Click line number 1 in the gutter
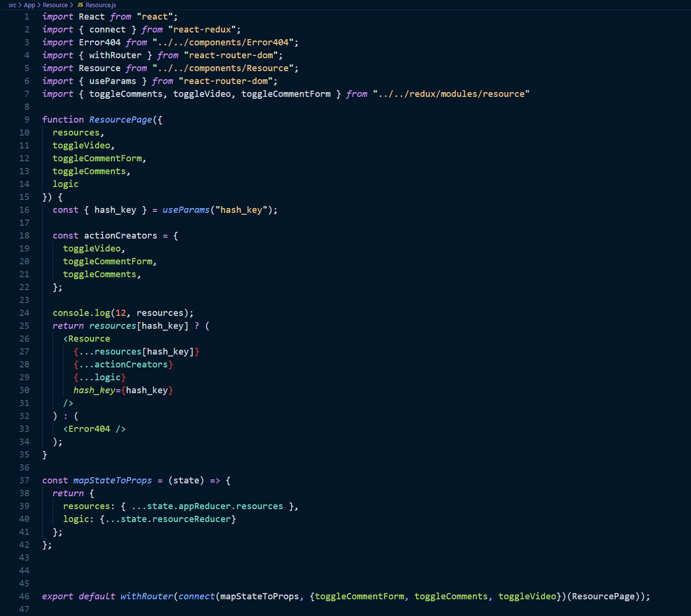Screen dimensions: 691x616 (x=26, y=17)
